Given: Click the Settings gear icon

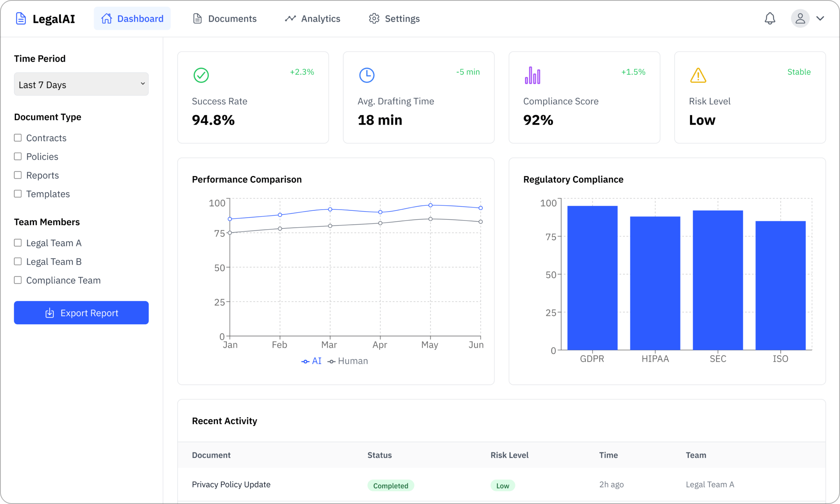Looking at the screenshot, I should coord(374,18).
